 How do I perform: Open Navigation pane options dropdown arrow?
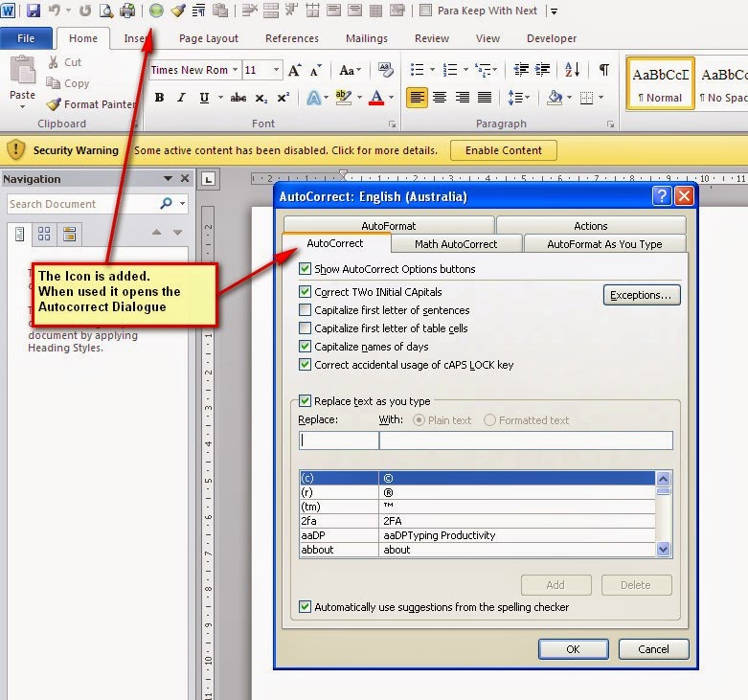[168, 179]
